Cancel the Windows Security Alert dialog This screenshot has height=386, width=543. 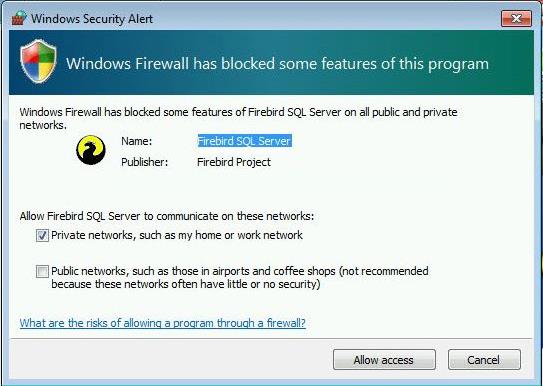pos(484,360)
